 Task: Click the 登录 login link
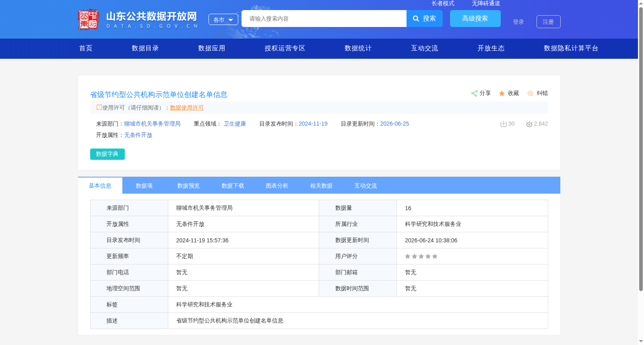tap(518, 22)
